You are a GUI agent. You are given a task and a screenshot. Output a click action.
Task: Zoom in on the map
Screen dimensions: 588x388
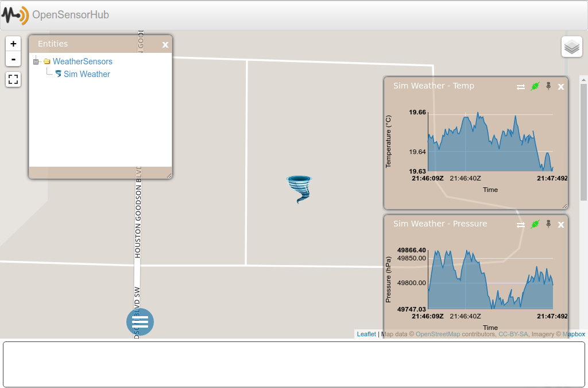pyautogui.click(x=13, y=44)
